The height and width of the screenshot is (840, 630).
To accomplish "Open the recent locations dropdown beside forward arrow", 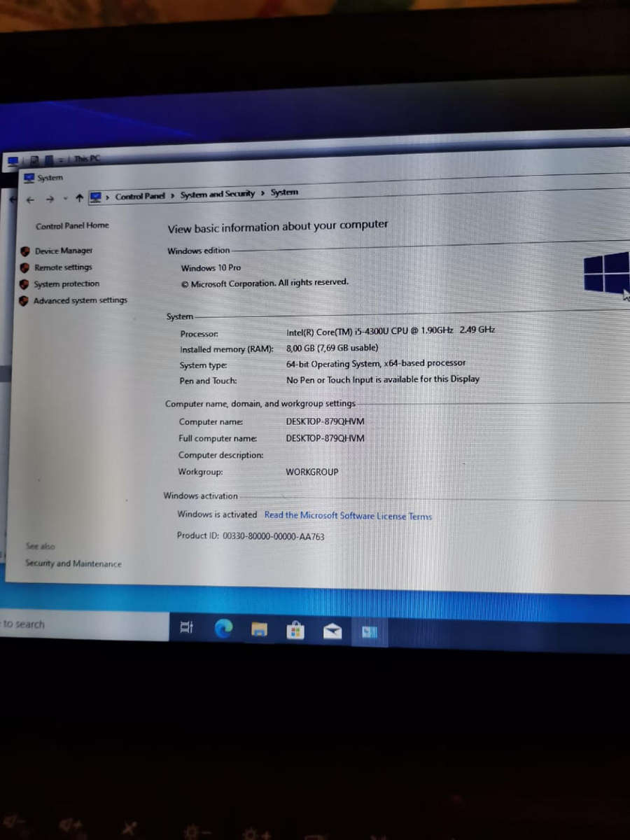I will pyautogui.click(x=66, y=199).
